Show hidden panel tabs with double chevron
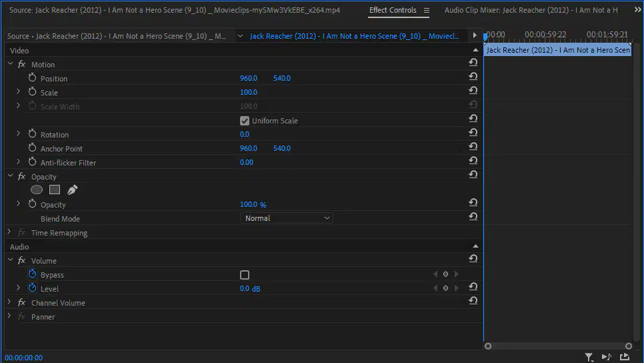Viewport: 644px width, 363px height. [x=637, y=9]
